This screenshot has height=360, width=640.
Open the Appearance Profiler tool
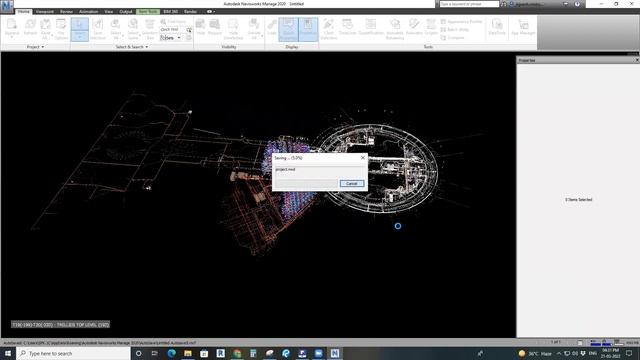coord(461,22)
